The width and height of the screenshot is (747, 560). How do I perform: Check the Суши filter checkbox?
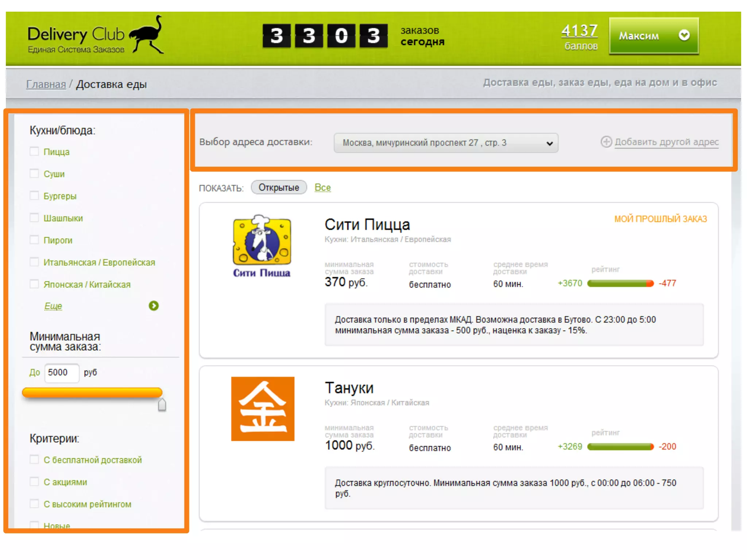point(34,174)
